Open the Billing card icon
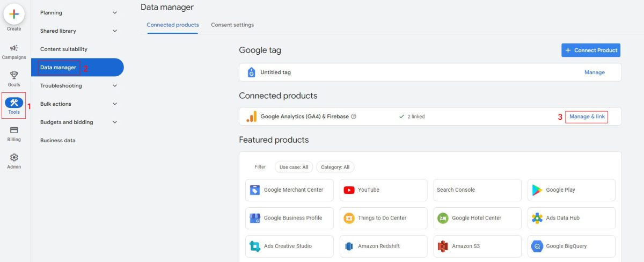The image size is (644, 262). point(14,130)
